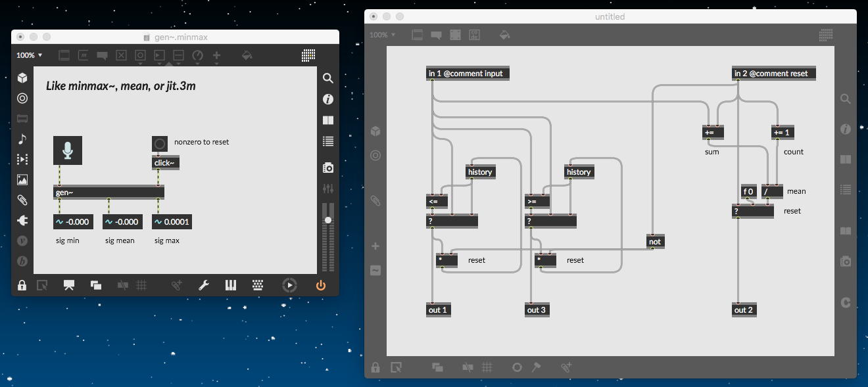The image size is (868, 387).
Task: Open the images browser in left sidebar
Action: click(22, 179)
